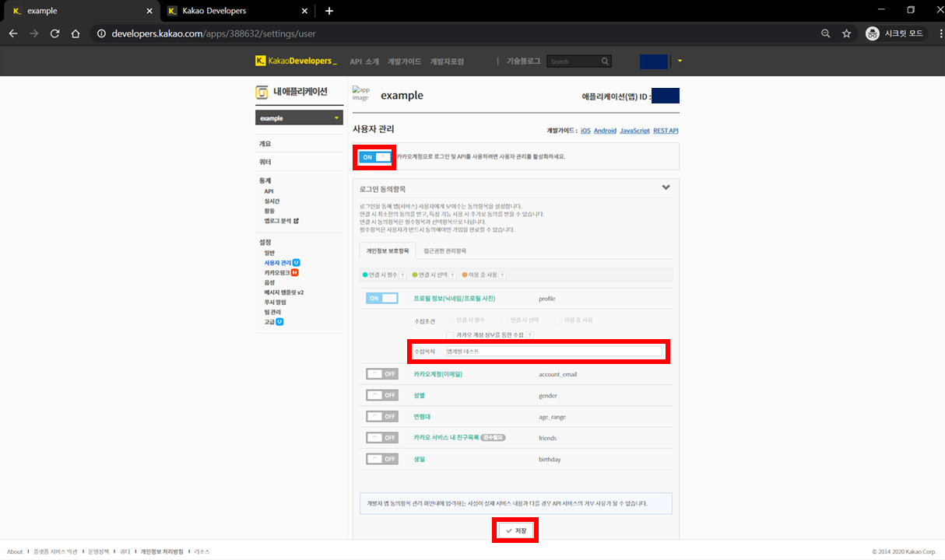Open the example application dropdown
The image size is (945, 560).
(299, 118)
